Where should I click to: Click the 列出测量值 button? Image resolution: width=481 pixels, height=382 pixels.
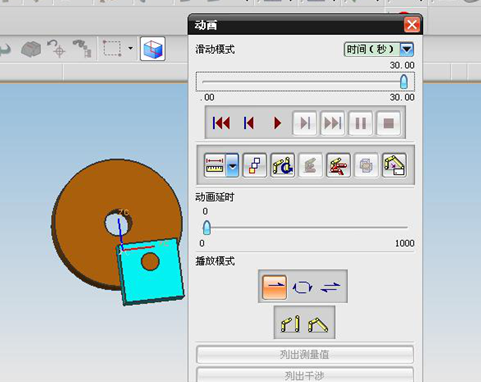(x=305, y=354)
